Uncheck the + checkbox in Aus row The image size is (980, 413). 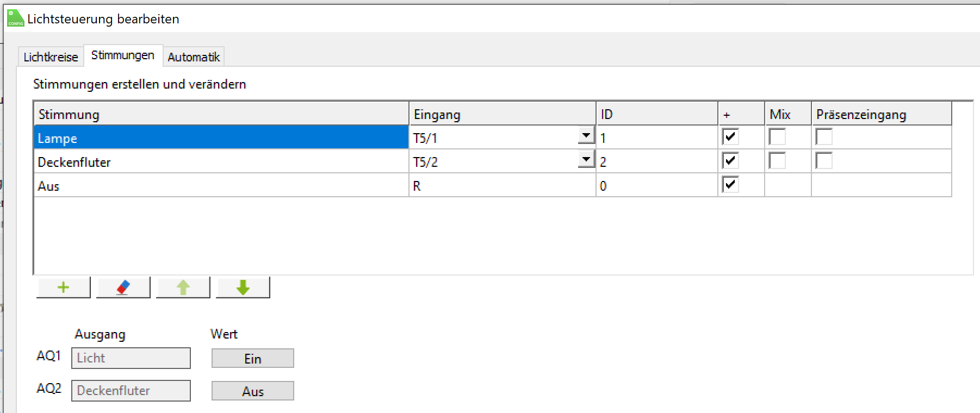pos(730,185)
